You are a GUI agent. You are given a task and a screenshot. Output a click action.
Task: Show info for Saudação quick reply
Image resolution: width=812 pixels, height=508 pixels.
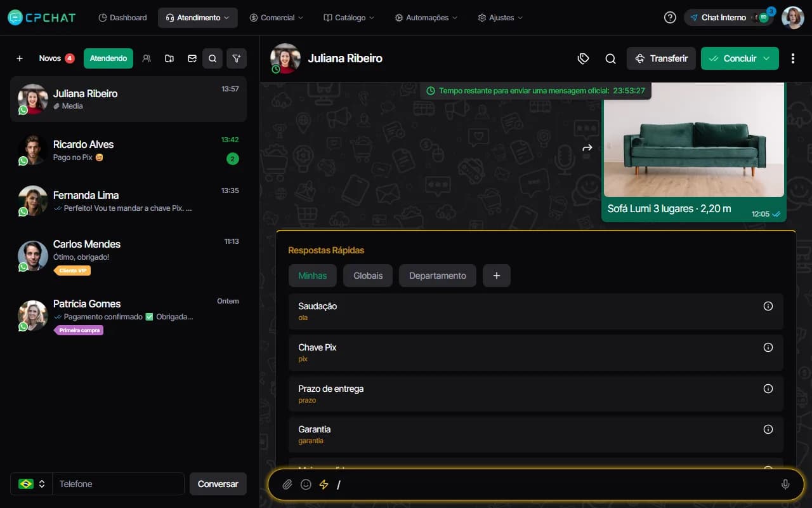click(768, 306)
